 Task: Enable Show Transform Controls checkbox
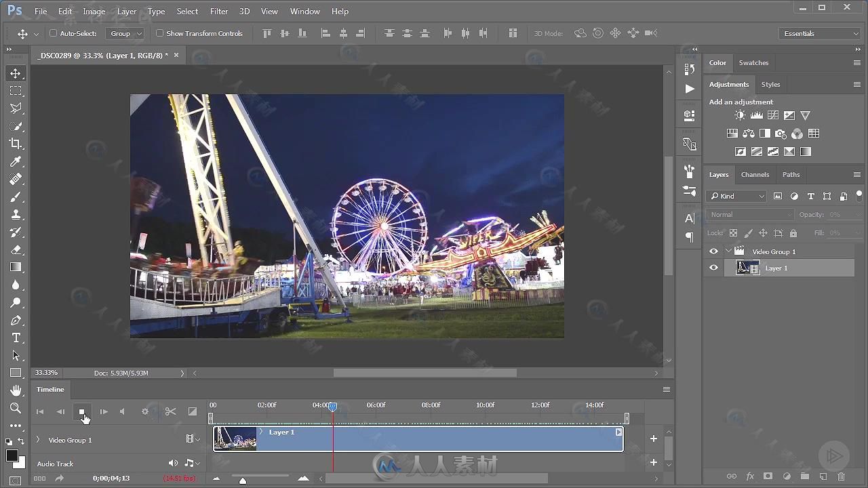click(x=160, y=33)
